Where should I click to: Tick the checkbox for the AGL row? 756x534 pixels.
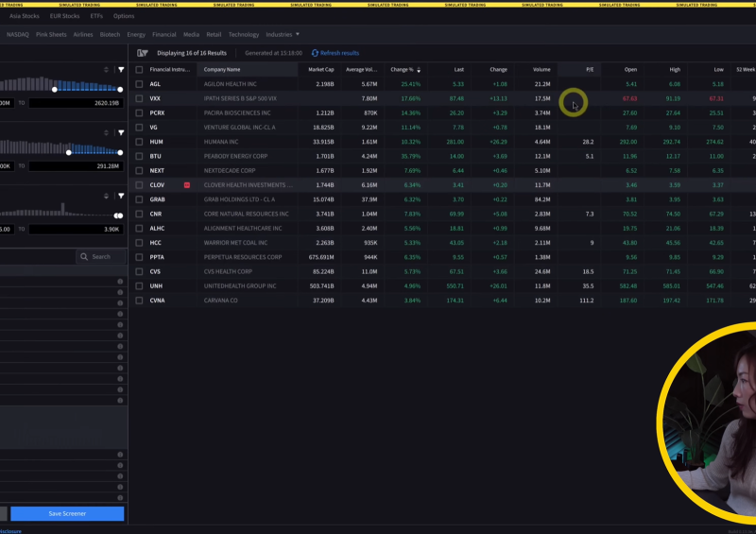click(140, 84)
